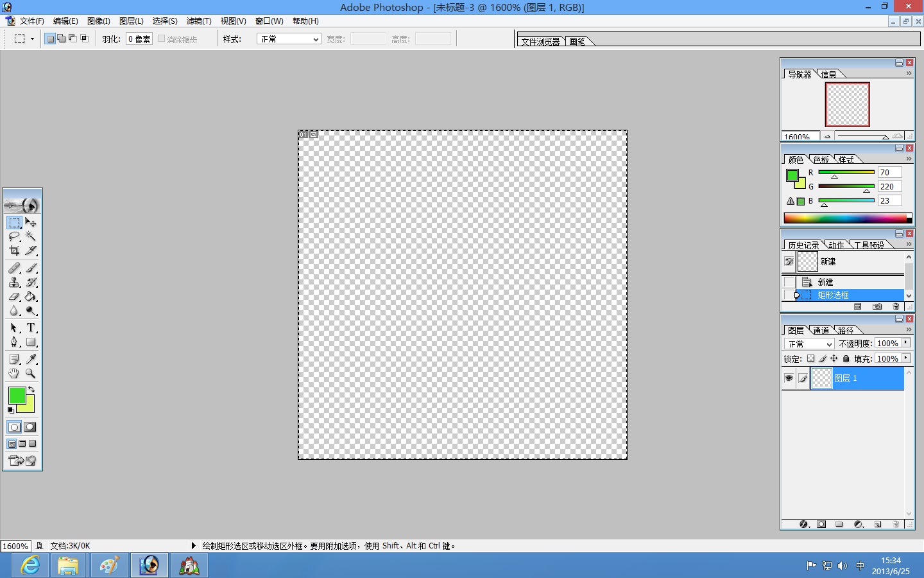Click the add to selection icon

62,39
